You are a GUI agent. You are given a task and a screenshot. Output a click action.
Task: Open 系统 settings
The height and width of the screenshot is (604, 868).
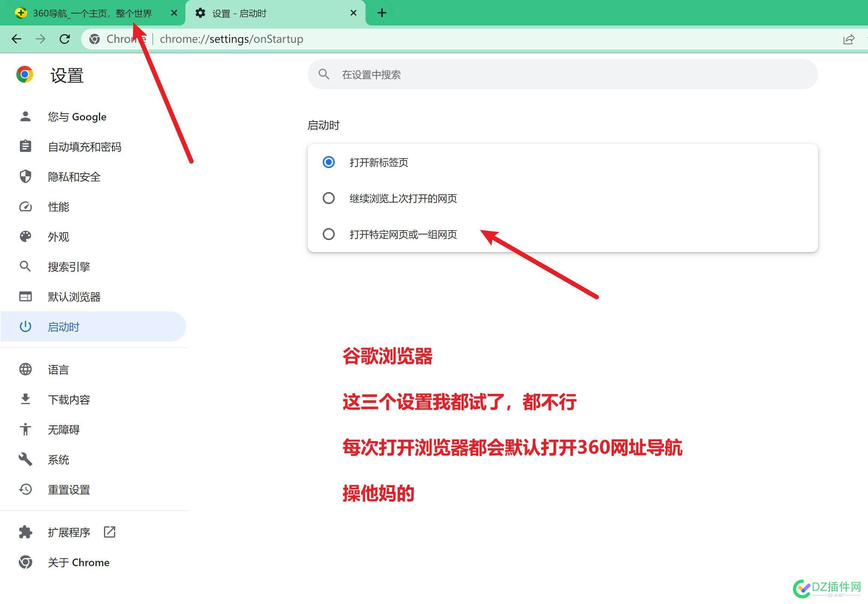click(x=93, y=460)
